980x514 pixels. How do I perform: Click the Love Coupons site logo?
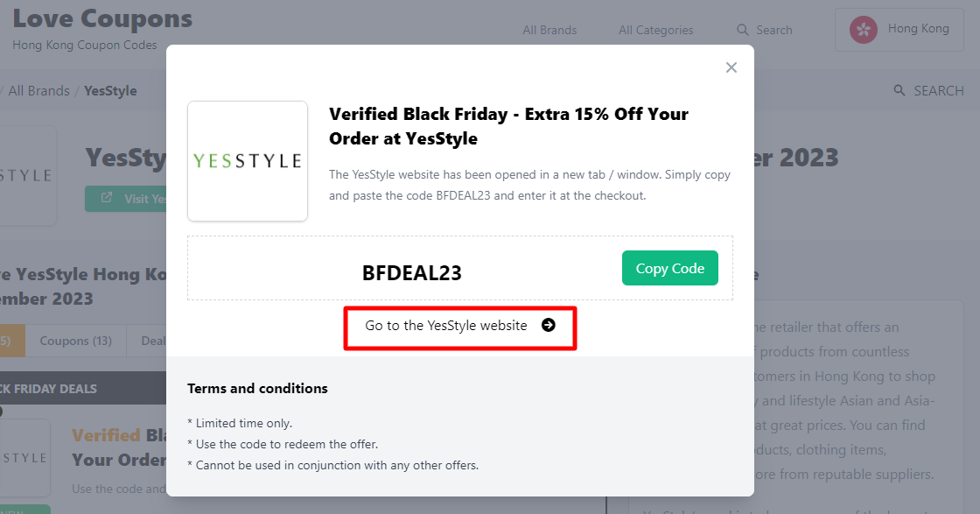[x=101, y=18]
